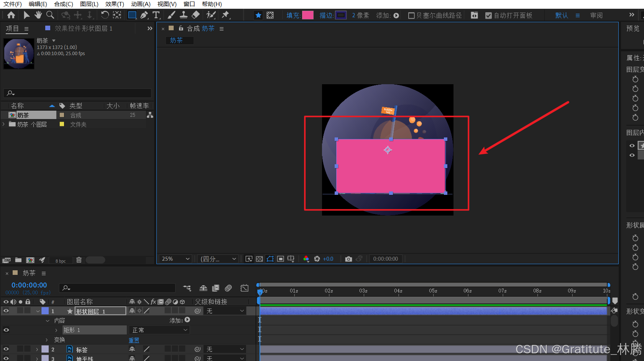The width and height of the screenshot is (644, 361).
Task: Expand the 奶茶 个图层 folder
Action: [3, 124]
